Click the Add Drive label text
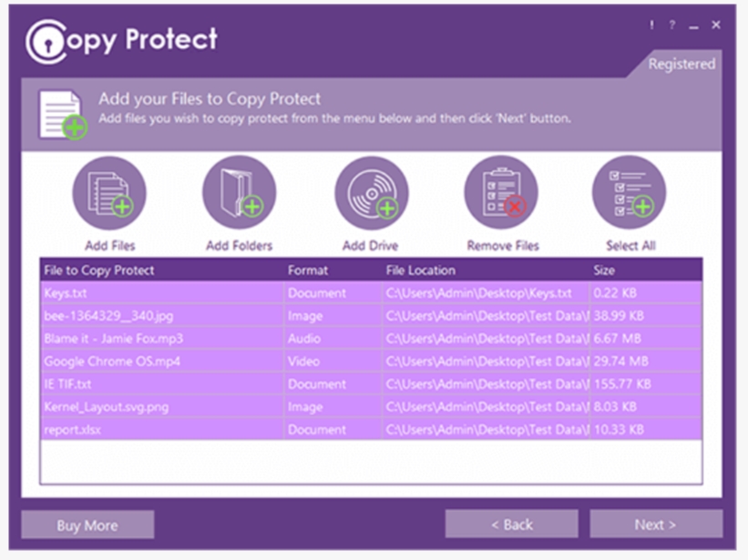The width and height of the screenshot is (748, 560). click(370, 246)
